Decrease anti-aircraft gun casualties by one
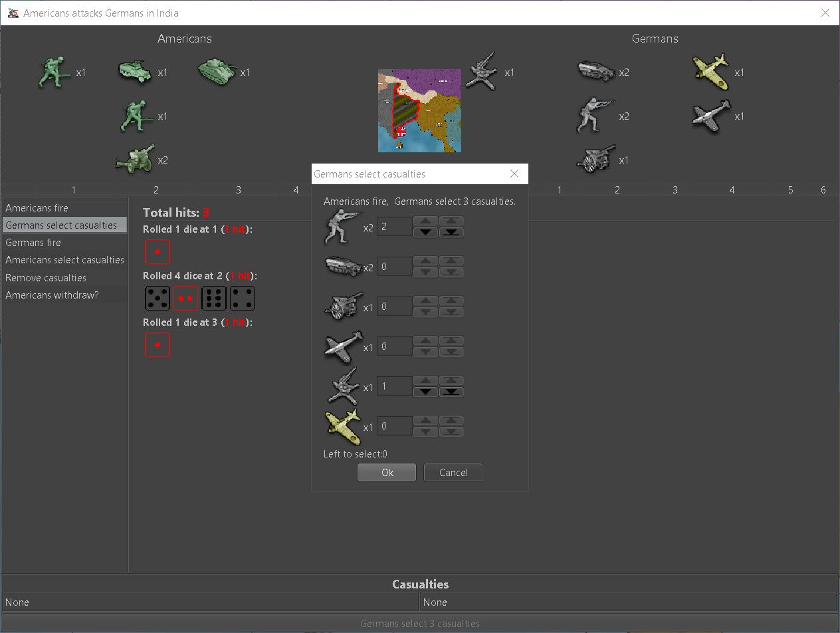The image size is (840, 633). (x=425, y=392)
